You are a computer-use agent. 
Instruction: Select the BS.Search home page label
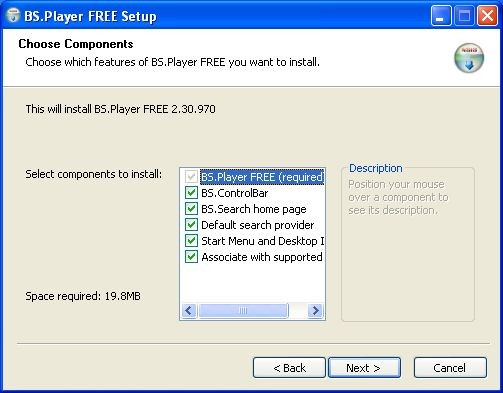point(254,209)
